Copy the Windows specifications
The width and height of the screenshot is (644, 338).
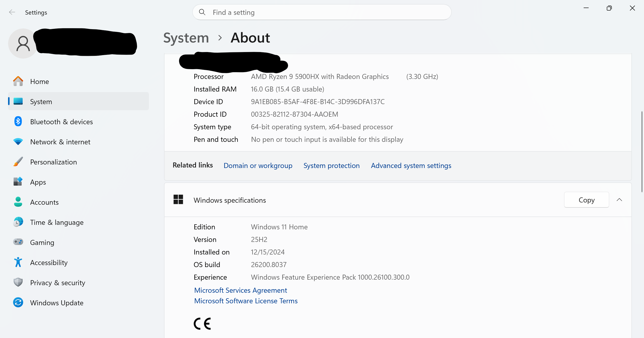(586, 200)
